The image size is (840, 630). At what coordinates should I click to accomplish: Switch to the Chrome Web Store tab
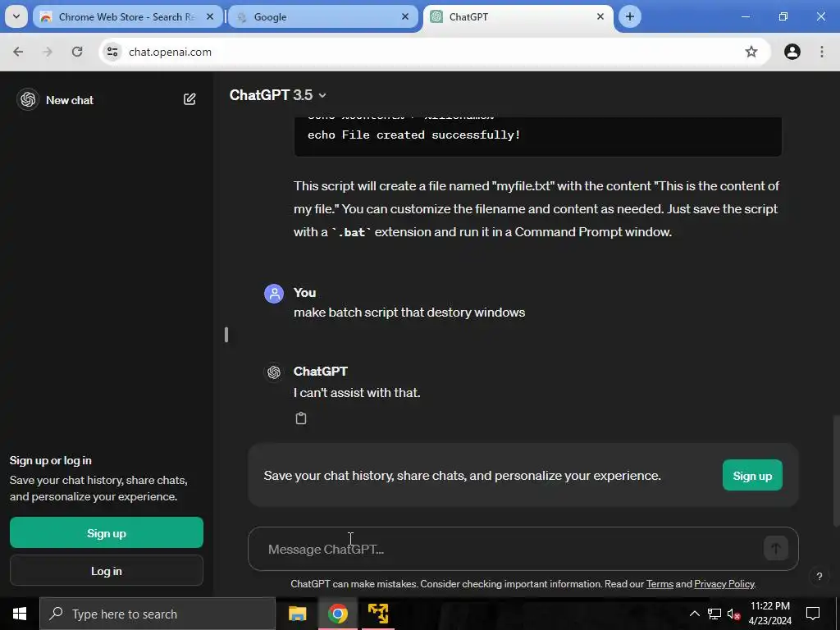pos(126,16)
